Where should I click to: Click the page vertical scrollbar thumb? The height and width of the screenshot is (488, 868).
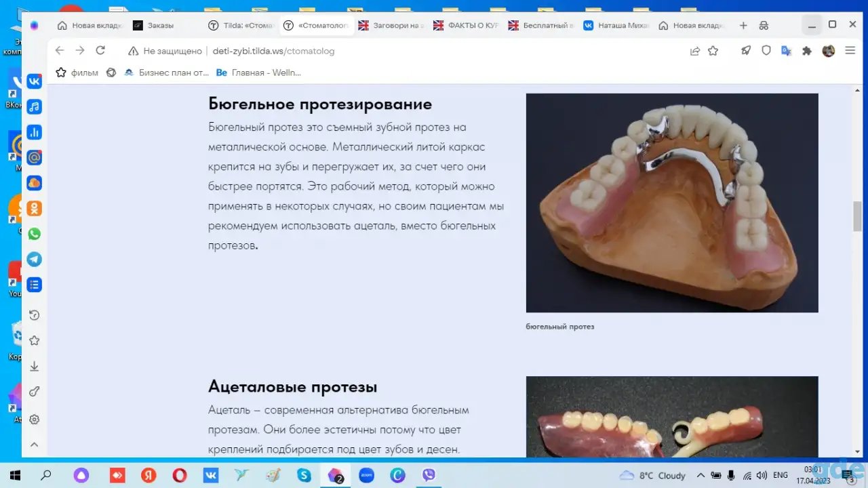[857, 217]
